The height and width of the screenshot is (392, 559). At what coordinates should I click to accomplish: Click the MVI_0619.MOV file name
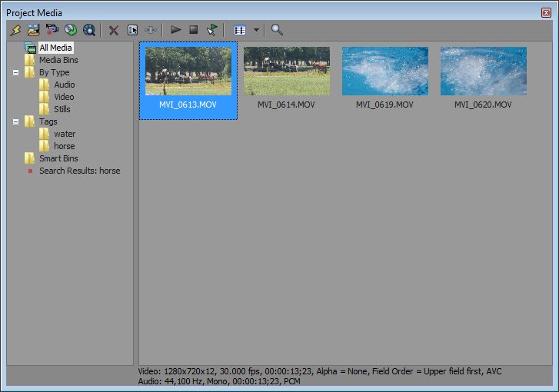(x=384, y=105)
